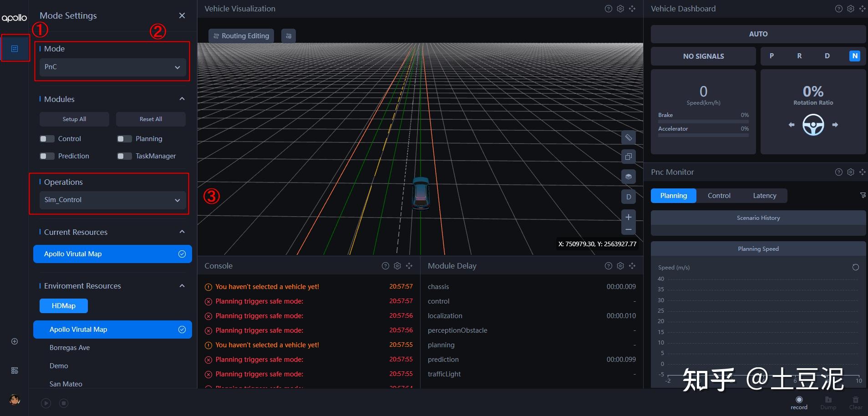Viewport: 868px width, 416px height.
Task: Select Apollo Virutal Map under Enviroment Resources
Action: click(112, 330)
